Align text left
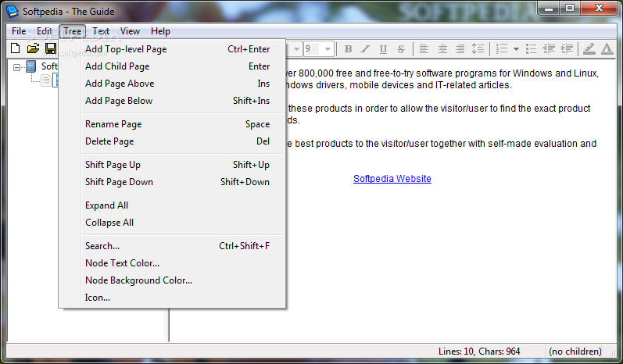 (424, 49)
